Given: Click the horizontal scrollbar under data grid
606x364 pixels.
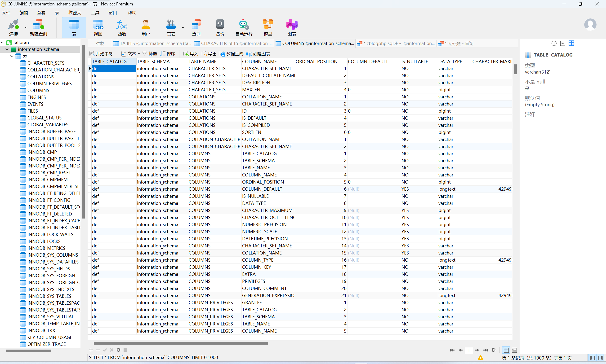Looking at the screenshot, I should (180, 343).
